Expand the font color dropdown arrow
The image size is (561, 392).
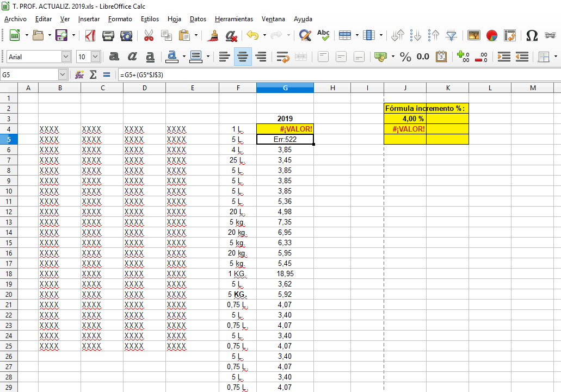tap(184, 57)
